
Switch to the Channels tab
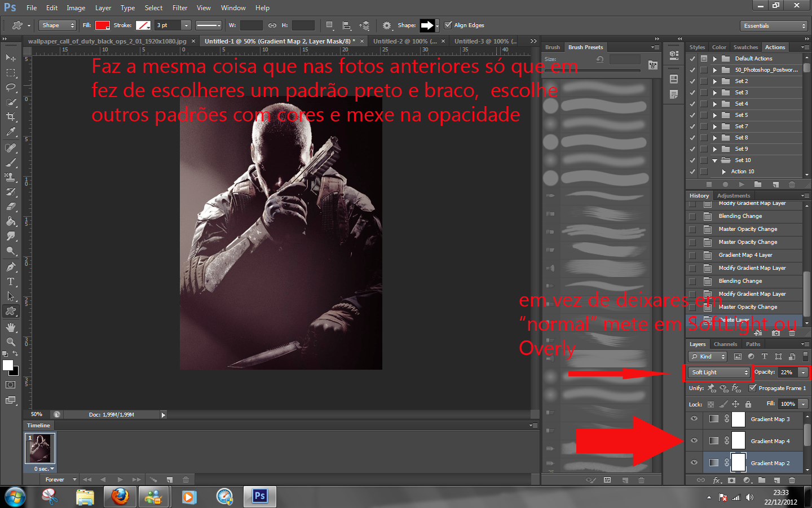pyautogui.click(x=725, y=344)
